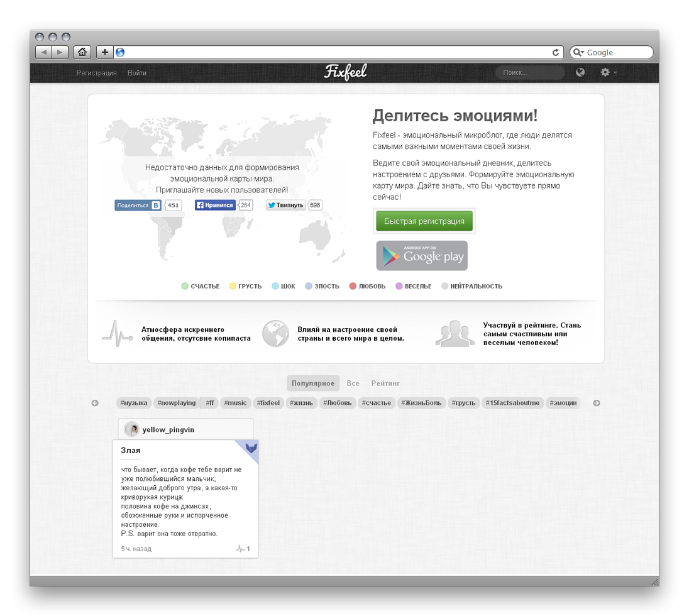Share on VK with the Поделиться button

pos(138,205)
